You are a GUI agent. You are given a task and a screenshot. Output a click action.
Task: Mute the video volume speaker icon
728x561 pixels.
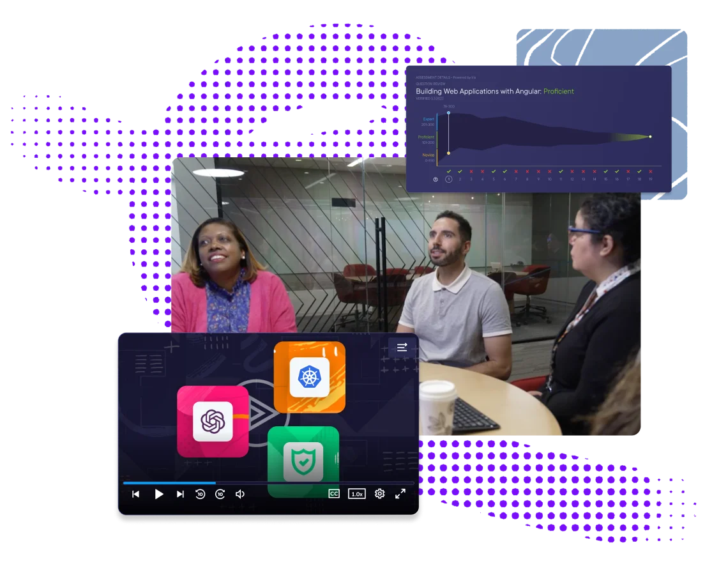tap(240, 494)
